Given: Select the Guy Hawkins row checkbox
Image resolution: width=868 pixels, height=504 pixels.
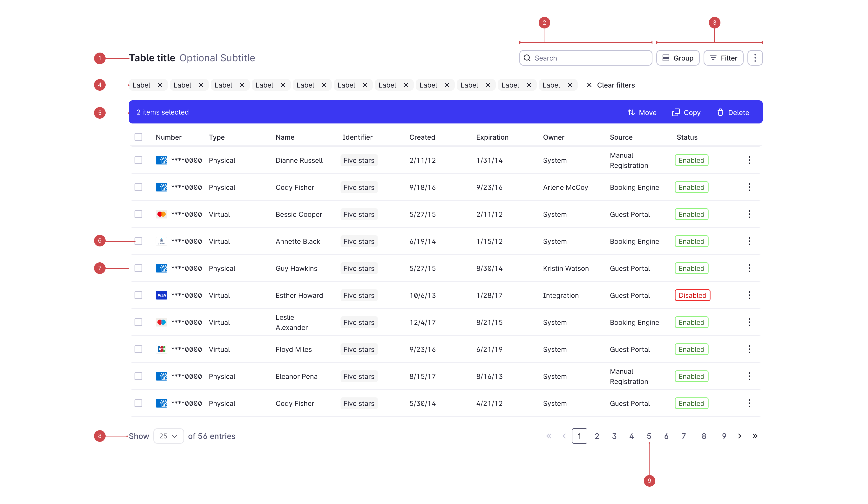Looking at the screenshot, I should coord(138,268).
